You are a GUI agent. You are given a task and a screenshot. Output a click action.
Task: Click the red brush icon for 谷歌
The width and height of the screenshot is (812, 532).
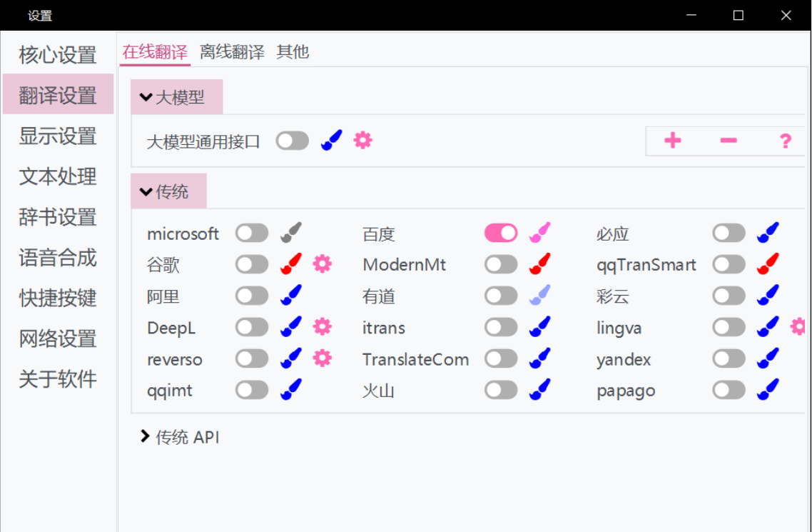point(291,264)
